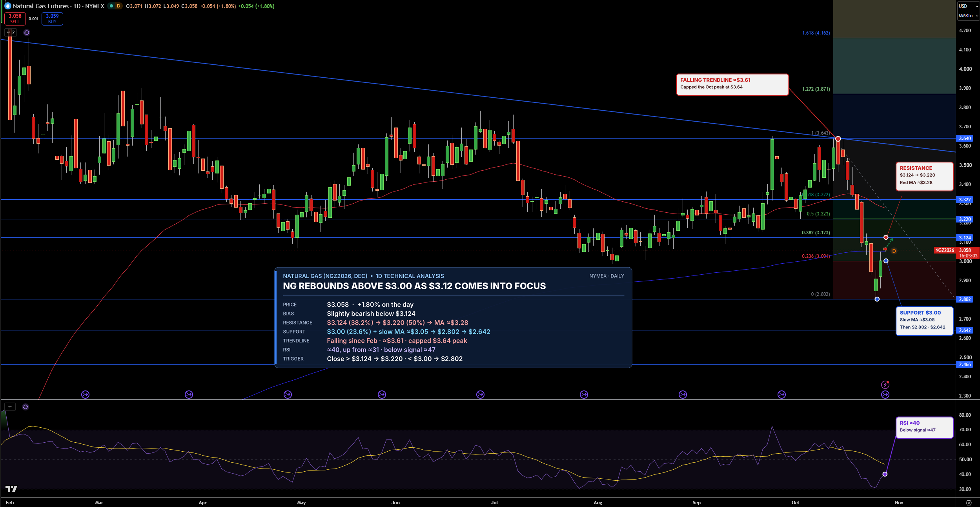Image resolution: width=980 pixels, height=507 pixels.
Task: Select the 2.642 price line label
Action: pyautogui.click(x=965, y=330)
